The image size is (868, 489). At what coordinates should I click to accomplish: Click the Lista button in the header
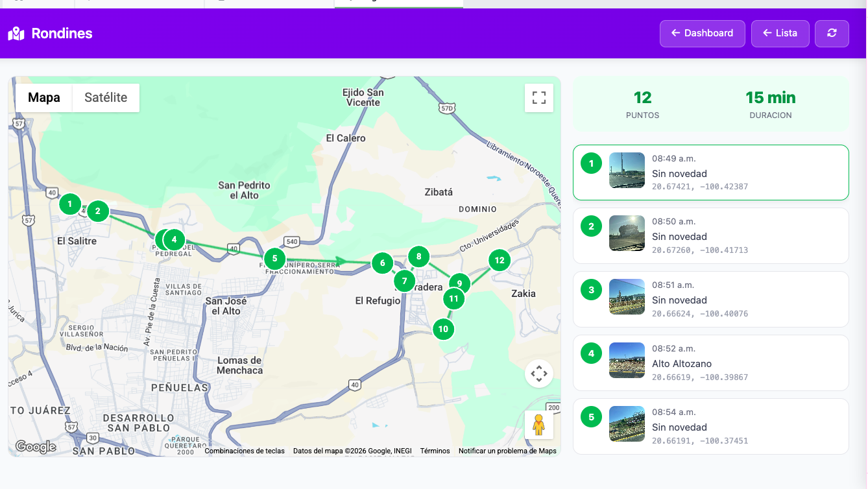click(780, 33)
